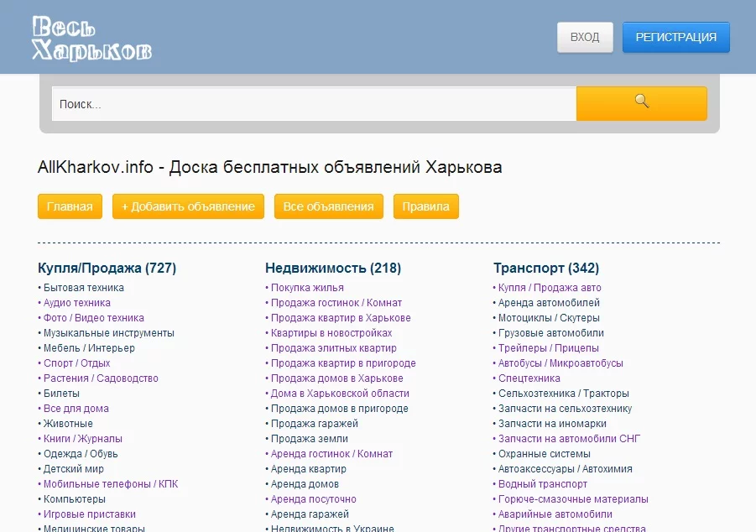756x532 pixels.
Task: Open the Правила rules page
Action: point(425,206)
